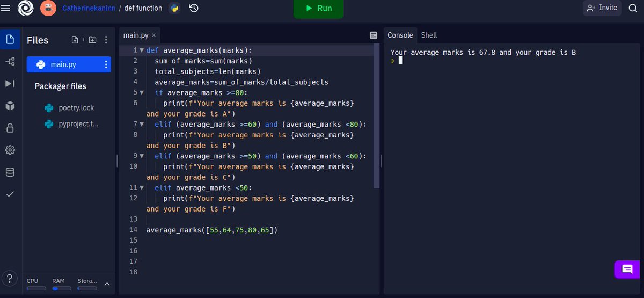The width and height of the screenshot is (644, 298).
Task: Expand the resource usage chevron
Action: pyautogui.click(x=106, y=284)
